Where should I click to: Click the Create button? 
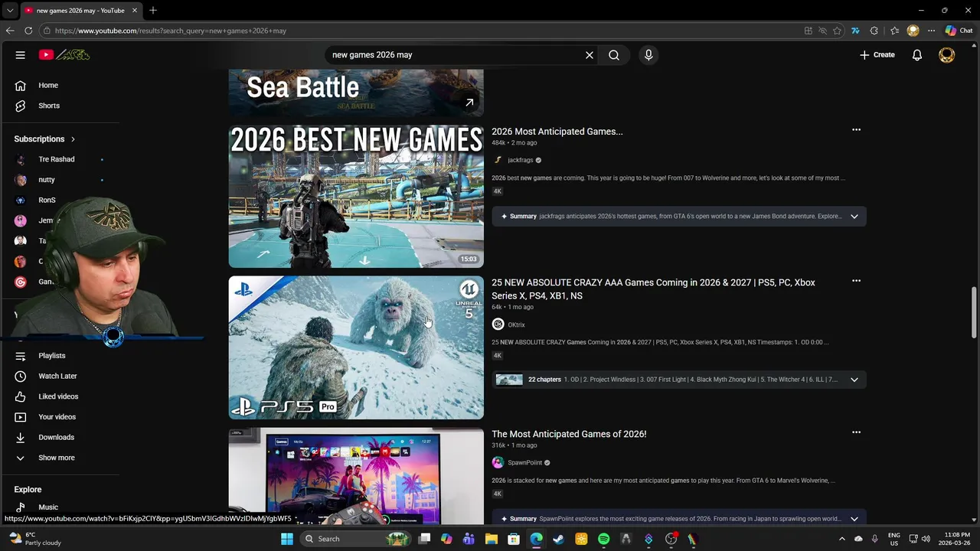(877, 55)
